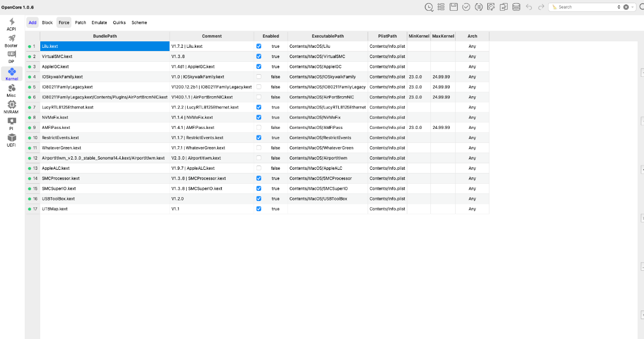The width and height of the screenshot is (644, 339).
Task: Disable the USBToolBox.kext checkbox
Action: 259,199
